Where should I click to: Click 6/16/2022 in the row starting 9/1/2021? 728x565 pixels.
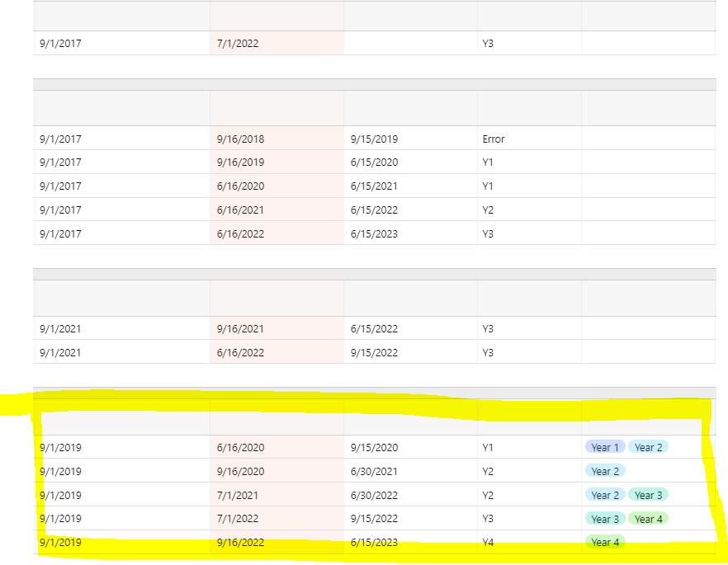click(277, 352)
